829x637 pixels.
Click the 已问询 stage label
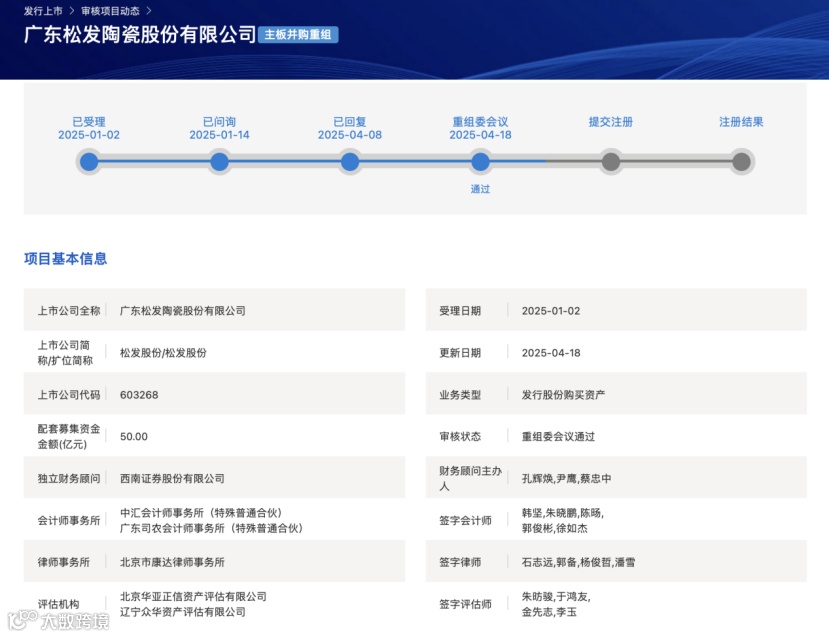[x=219, y=122]
